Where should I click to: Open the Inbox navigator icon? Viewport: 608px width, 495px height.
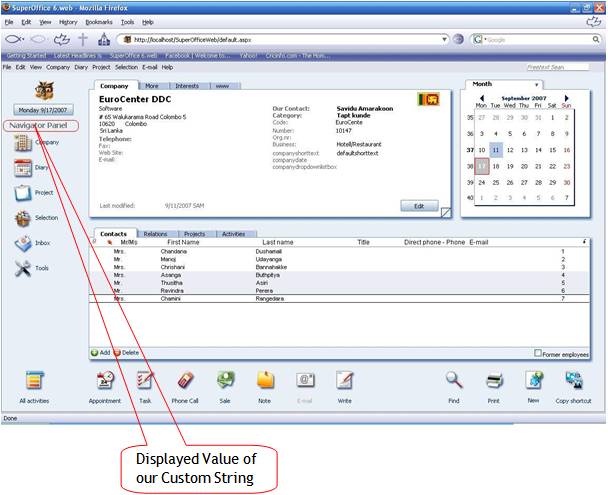tap(24, 243)
